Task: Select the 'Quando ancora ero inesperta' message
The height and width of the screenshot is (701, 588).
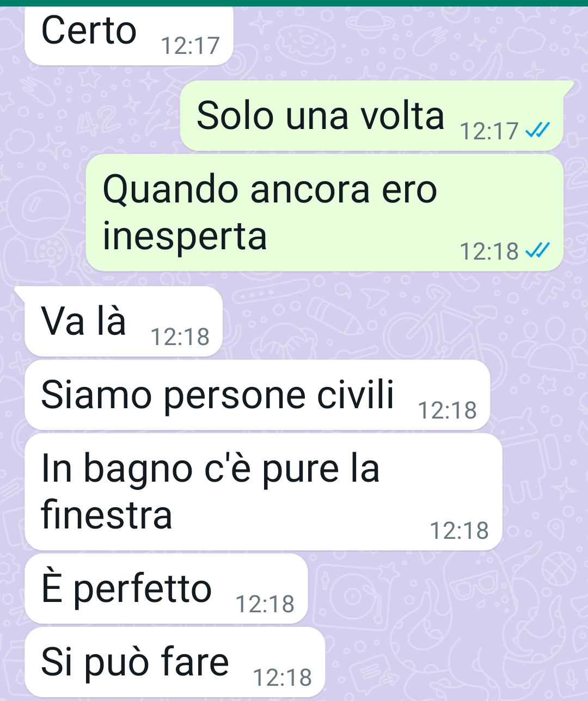Action: [324, 213]
